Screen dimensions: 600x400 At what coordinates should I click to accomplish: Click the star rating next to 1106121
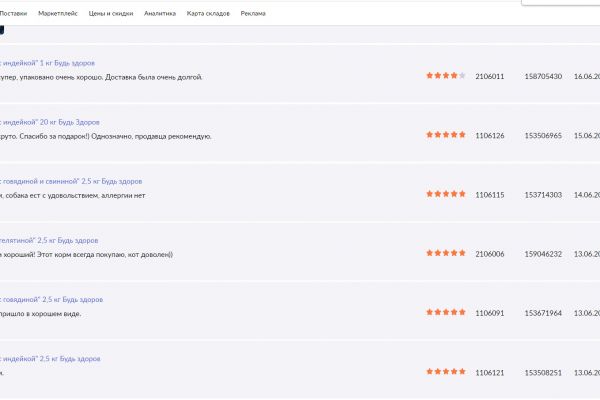click(446, 372)
